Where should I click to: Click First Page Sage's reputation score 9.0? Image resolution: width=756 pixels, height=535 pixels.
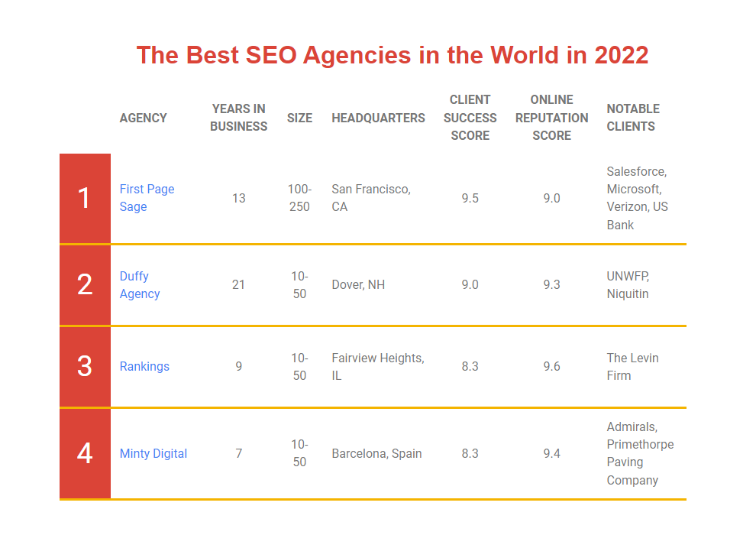(x=551, y=198)
